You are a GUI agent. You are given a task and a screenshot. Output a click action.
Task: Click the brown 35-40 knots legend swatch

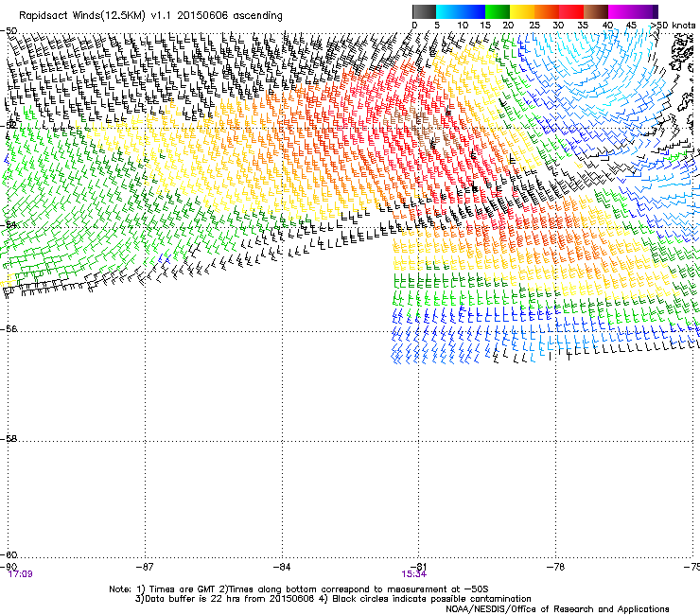(x=596, y=11)
